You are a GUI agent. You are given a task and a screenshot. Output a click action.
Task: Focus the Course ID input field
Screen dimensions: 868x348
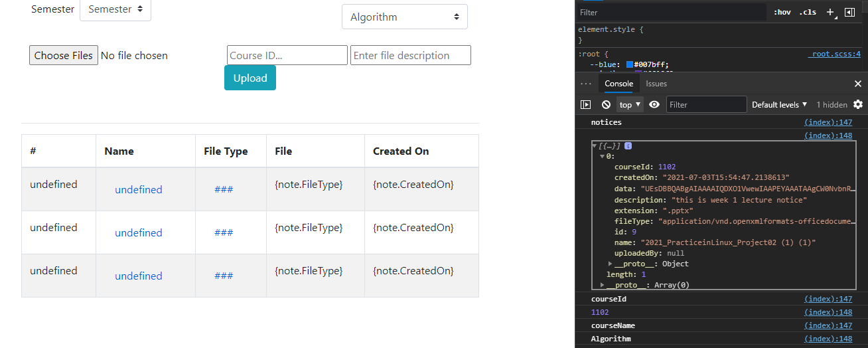[x=287, y=55]
